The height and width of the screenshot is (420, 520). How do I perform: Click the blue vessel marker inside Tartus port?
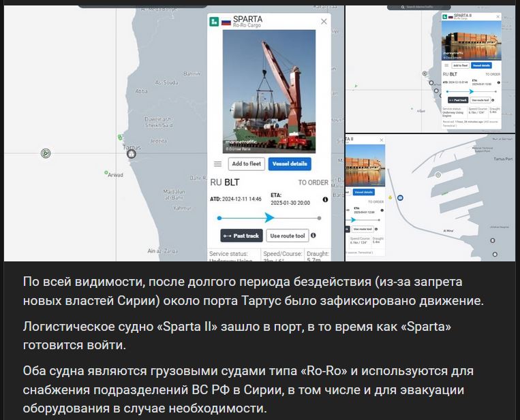401,197
